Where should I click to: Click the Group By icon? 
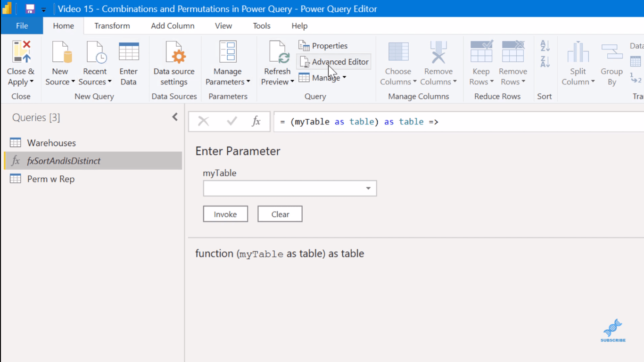click(x=612, y=52)
